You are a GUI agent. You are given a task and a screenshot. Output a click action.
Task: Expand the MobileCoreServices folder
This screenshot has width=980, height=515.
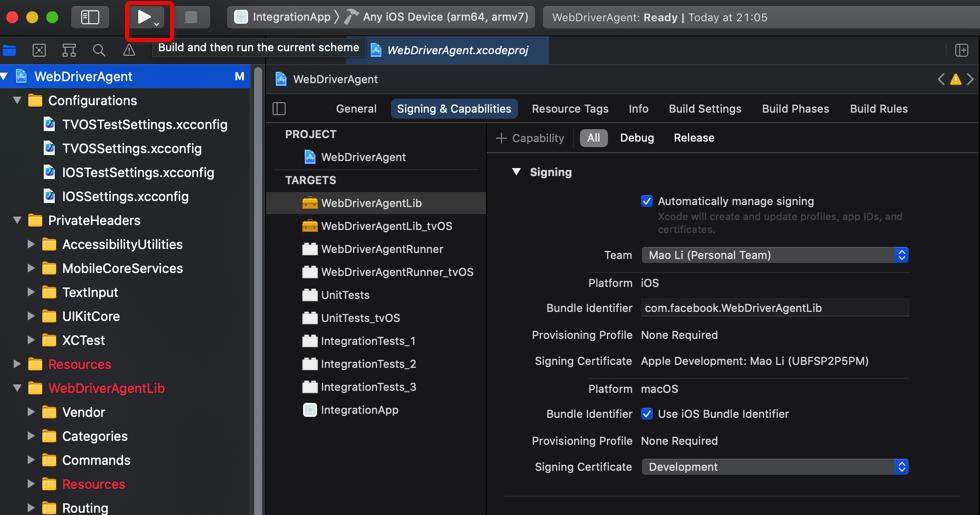[x=31, y=268]
